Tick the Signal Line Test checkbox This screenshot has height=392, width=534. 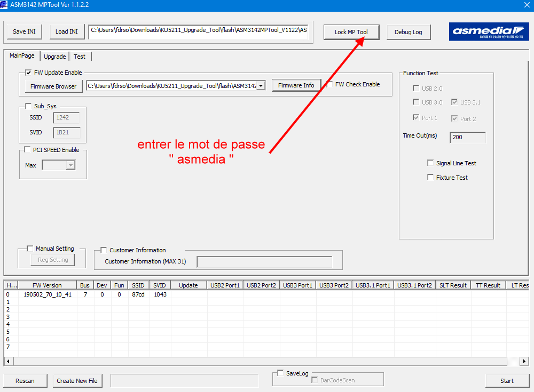[430, 163]
